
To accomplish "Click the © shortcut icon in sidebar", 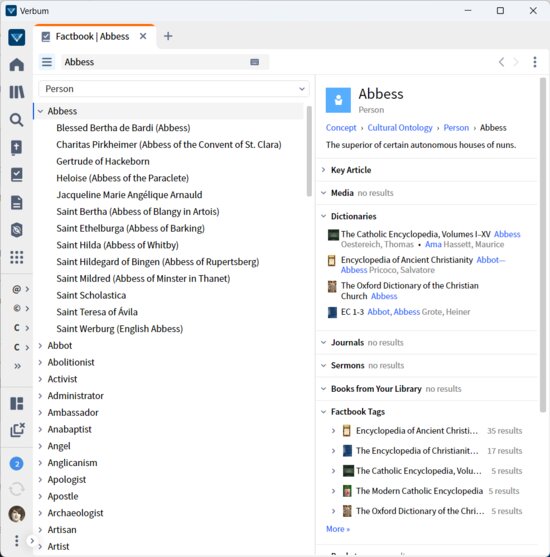I will (x=16, y=308).
